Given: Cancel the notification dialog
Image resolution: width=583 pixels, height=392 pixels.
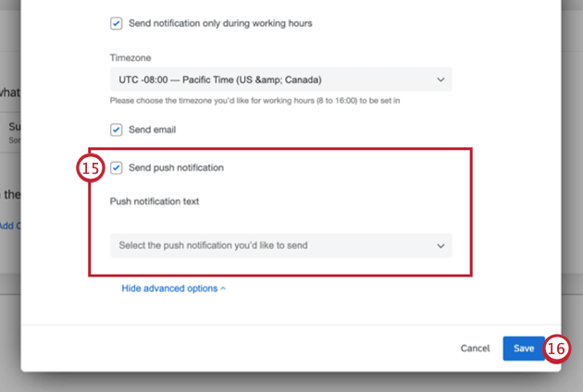Looking at the screenshot, I should 475,349.
